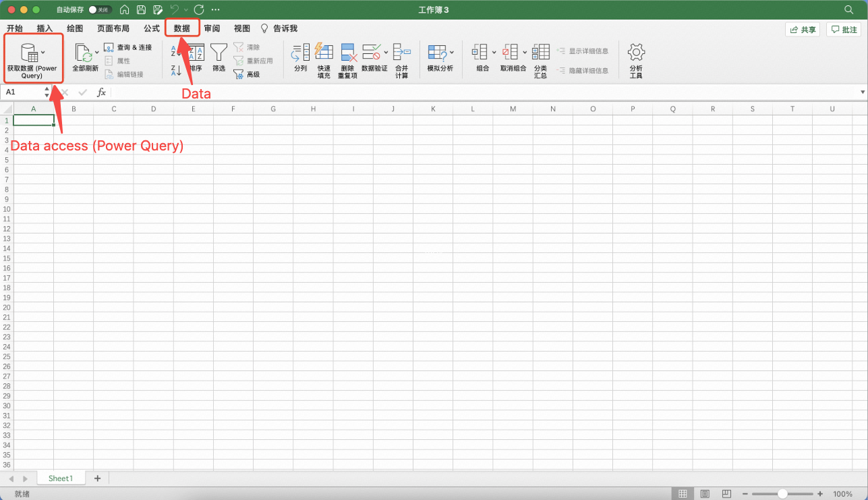The image size is (868, 500).
Task: Expand the 组合 dropdown arrow
Action: pos(494,52)
